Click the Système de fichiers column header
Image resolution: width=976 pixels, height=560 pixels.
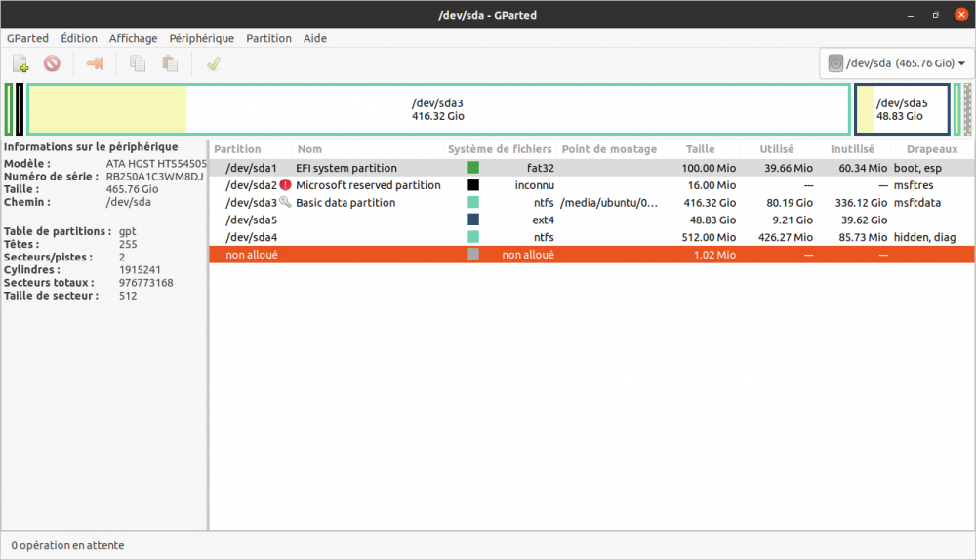500,149
